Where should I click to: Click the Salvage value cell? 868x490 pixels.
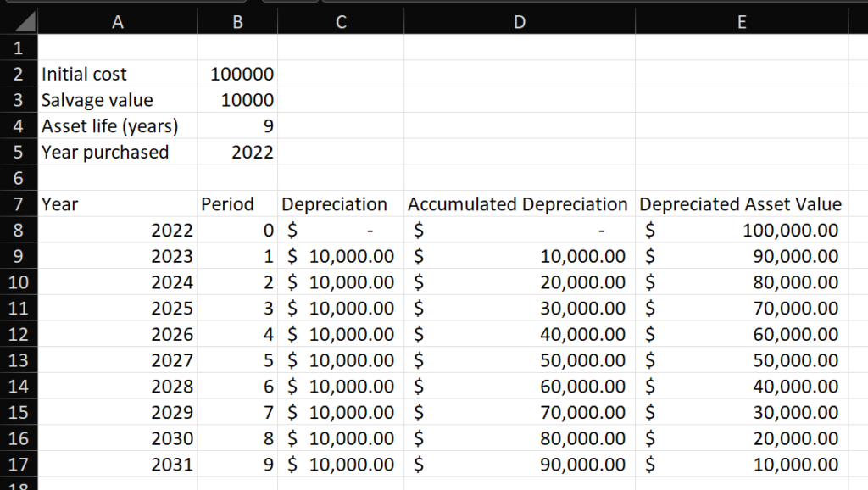pos(117,99)
